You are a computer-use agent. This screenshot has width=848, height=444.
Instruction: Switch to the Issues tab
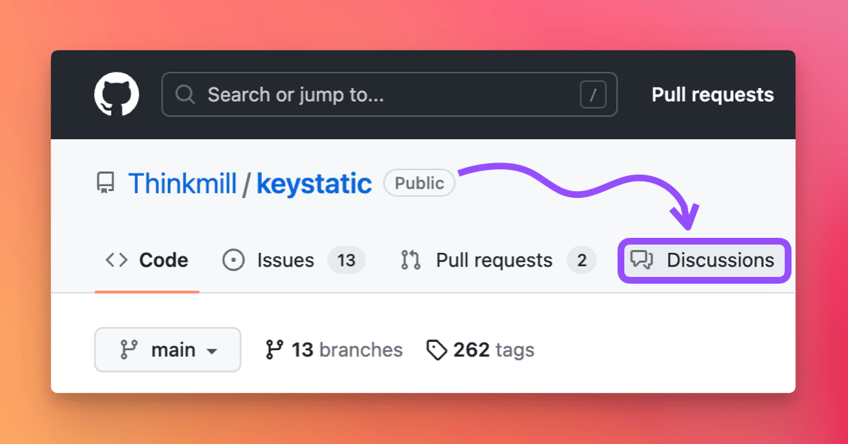(294, 260)
